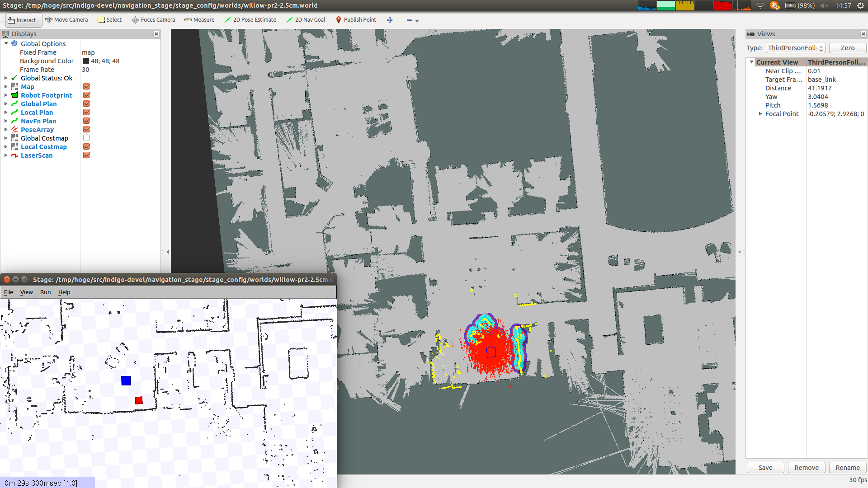
Task: Open the view Type dropdown
Action: pyautogui.click(x=796, y=48)
